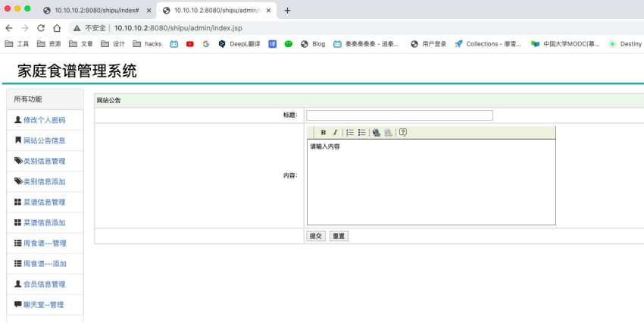Viewport: 644px width, 324px height.
Task: Click list icon beside 周食谱---添加
Action: 17,263
